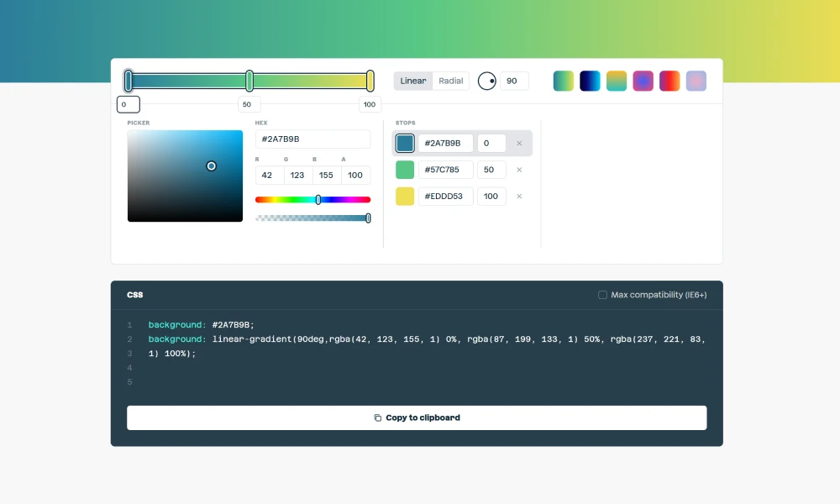Click inside the HEX color input field
Screen dimensions: 840x504
pos(312,139)
